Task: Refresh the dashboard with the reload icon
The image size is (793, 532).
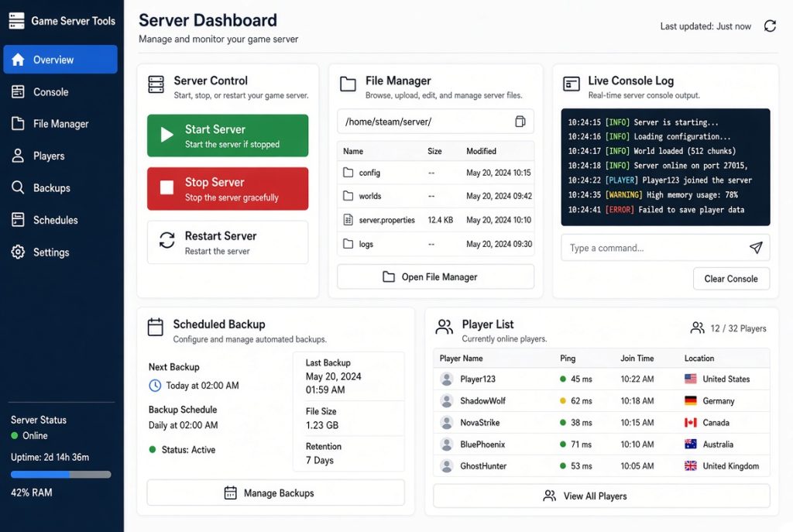Action: pyautogui.click(x=770, y=26)
